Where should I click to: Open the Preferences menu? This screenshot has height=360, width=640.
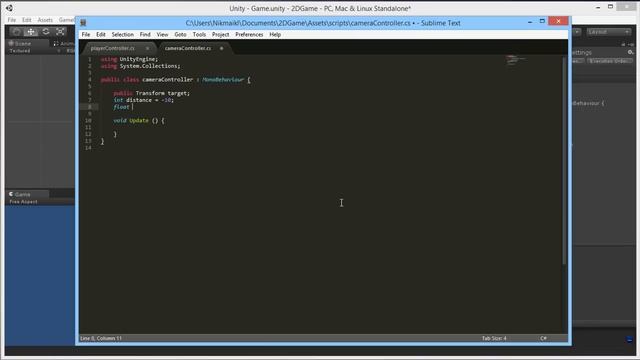coord(249,35)
